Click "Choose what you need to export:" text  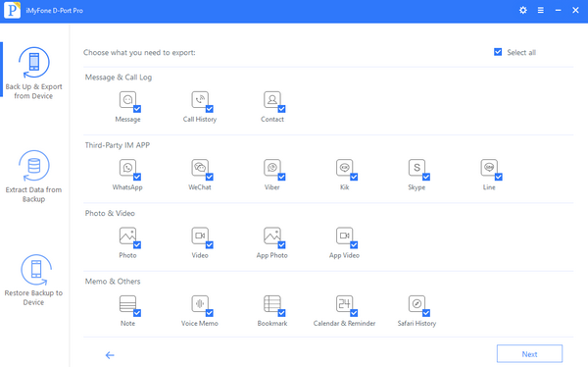point(139,53)
